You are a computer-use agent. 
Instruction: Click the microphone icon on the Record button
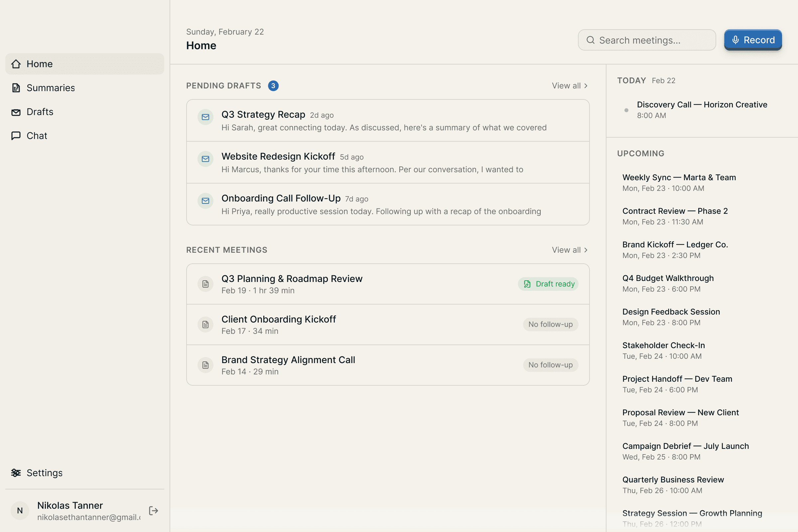point(735,40)
